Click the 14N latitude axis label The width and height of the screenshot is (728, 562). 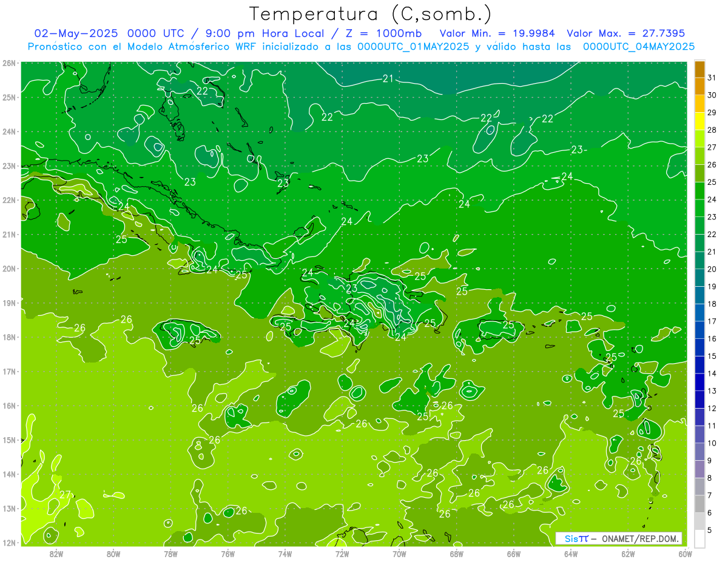8,474
